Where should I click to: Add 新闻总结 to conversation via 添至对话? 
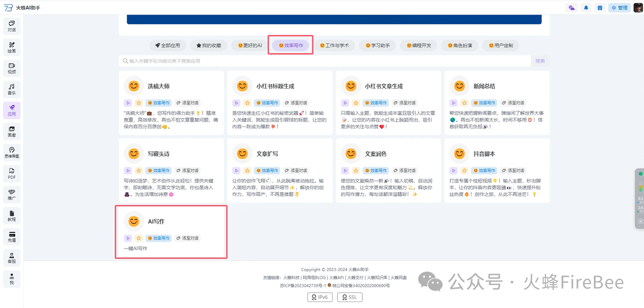(x=513, y=103)
